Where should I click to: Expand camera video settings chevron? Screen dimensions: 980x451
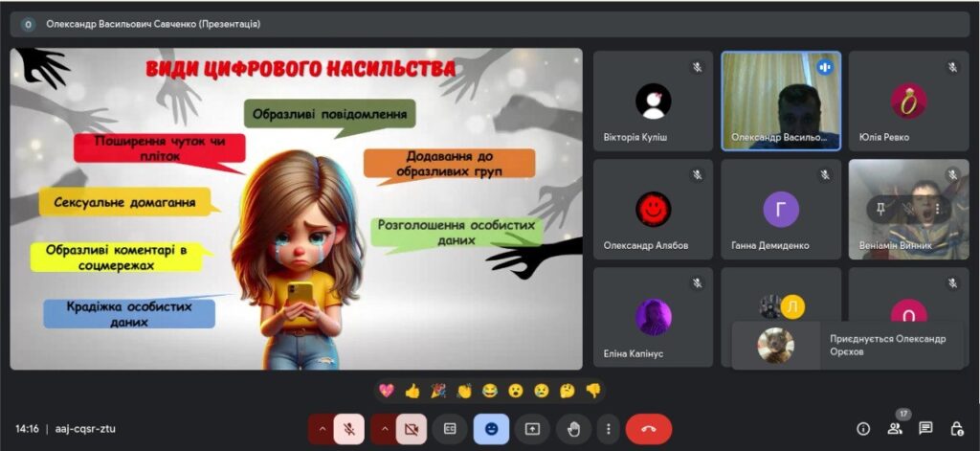tap(384, 429)
